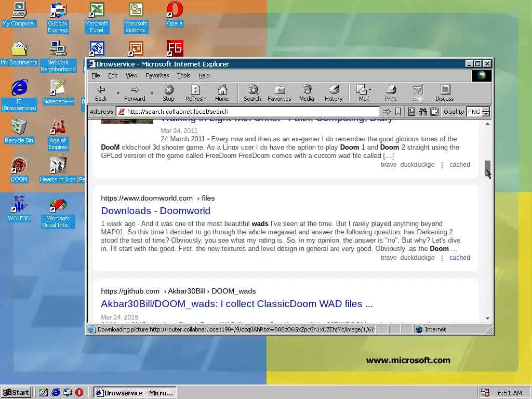Click the bookmark icon in Browservice bar
Screen dimensions: 532x399
point(398,112)
